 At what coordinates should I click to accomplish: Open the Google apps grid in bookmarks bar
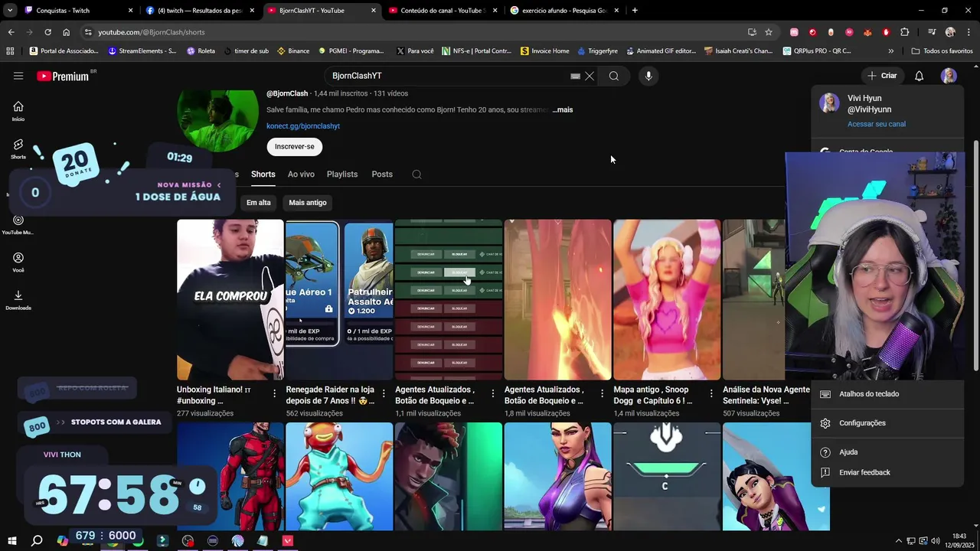[x=10, y=51]
